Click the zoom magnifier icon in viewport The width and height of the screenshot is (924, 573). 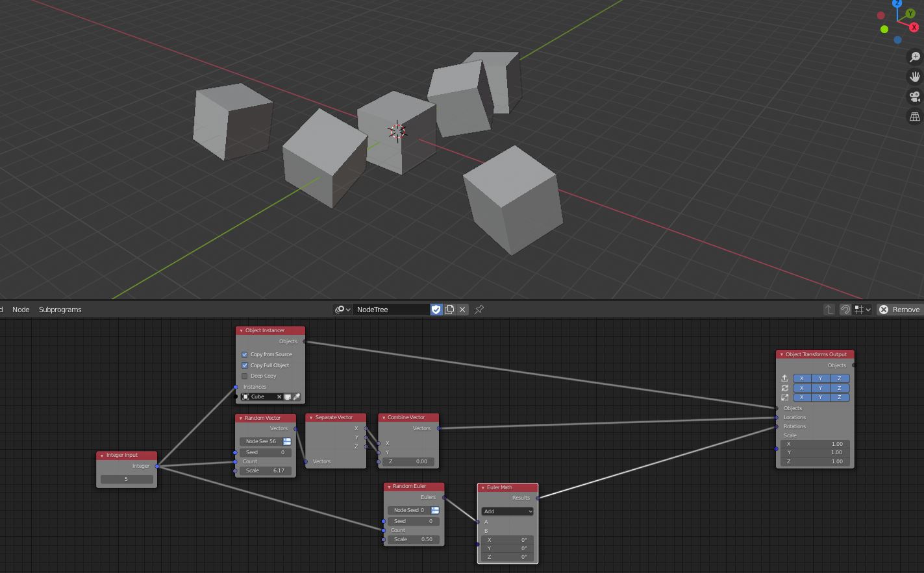click(x=915, y=57)
